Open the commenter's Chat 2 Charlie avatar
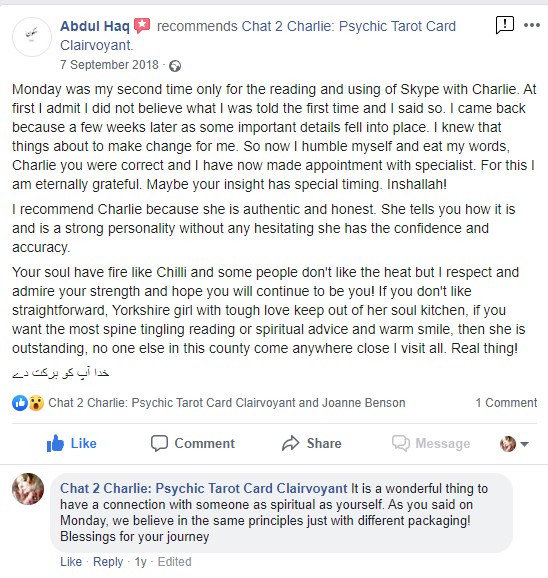This screenshot has width=548, height=578. point(28,489)
